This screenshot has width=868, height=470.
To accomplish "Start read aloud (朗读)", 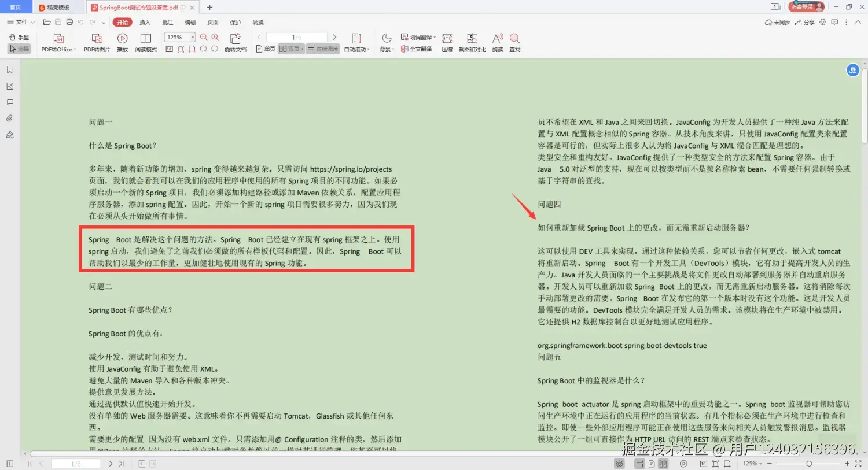I will (498, 43).
